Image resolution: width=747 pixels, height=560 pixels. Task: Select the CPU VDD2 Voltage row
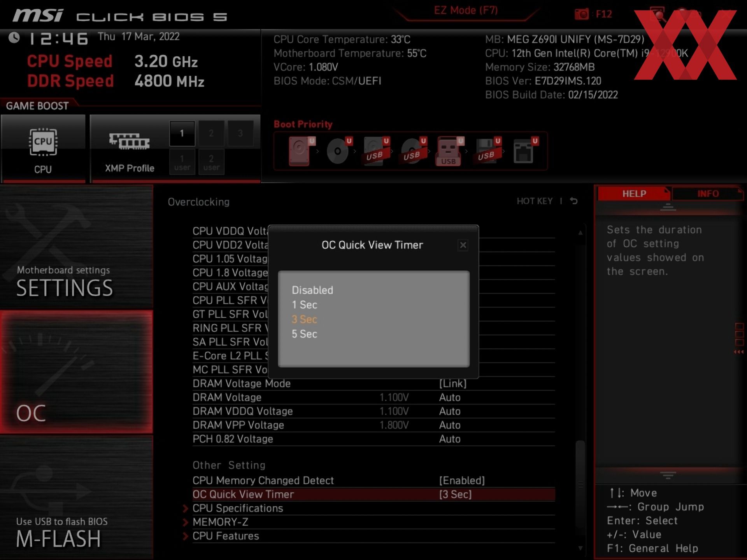230,245
